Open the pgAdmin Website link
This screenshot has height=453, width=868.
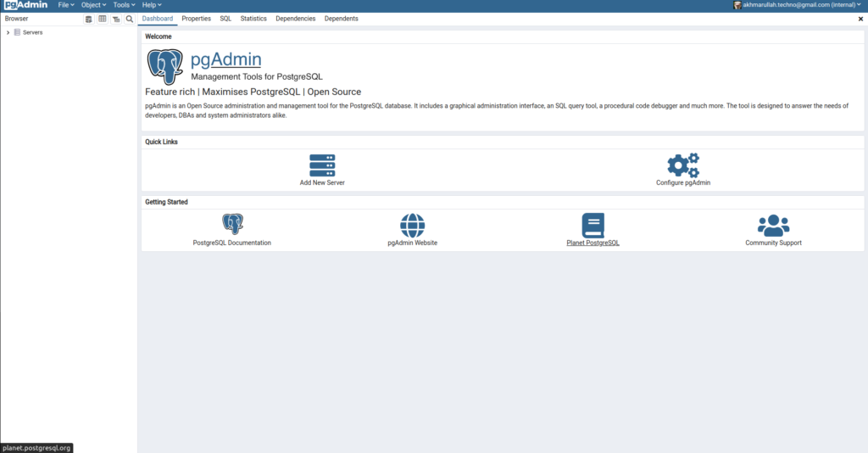pyautogui.click(x=413, y=243)
